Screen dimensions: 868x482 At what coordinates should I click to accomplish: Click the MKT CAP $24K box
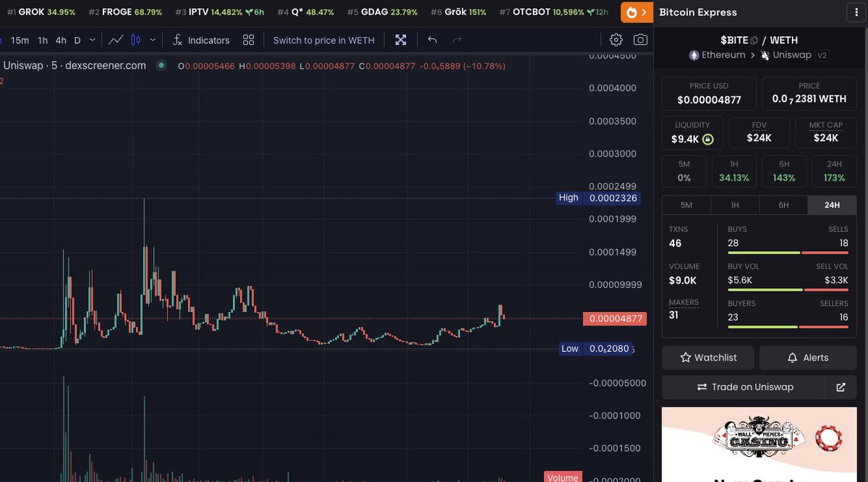point(825,132)
